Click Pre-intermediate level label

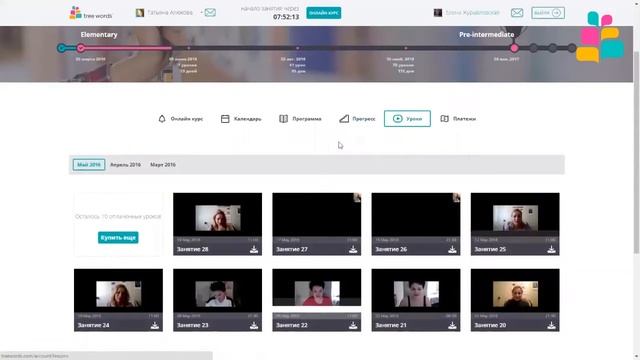tap(487, 35)
